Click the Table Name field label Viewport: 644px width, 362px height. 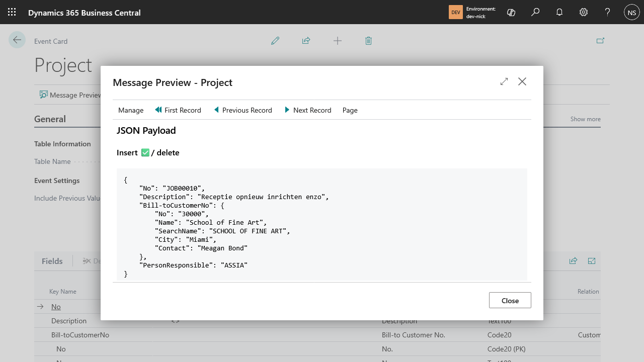[52, 161]
